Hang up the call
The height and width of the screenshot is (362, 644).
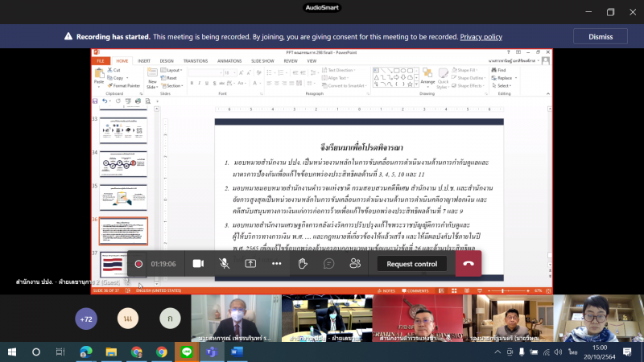(469, 264)
